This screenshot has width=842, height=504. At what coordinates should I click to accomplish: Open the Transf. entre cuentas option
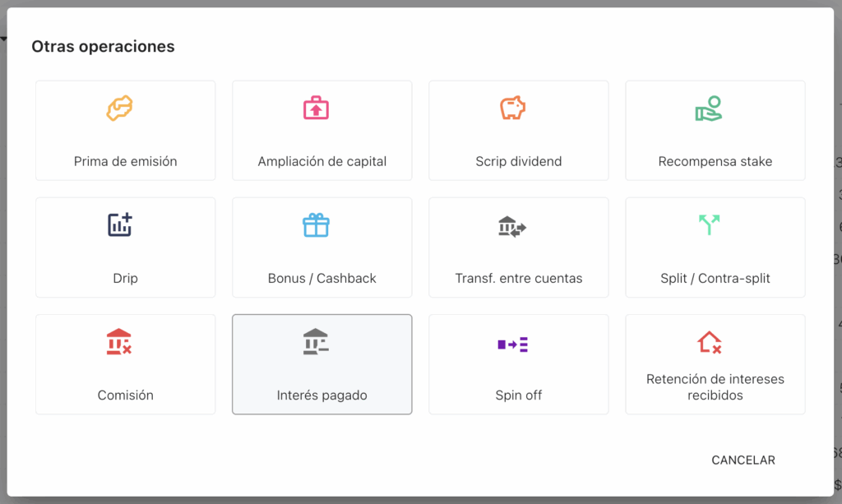click(519, 279)
